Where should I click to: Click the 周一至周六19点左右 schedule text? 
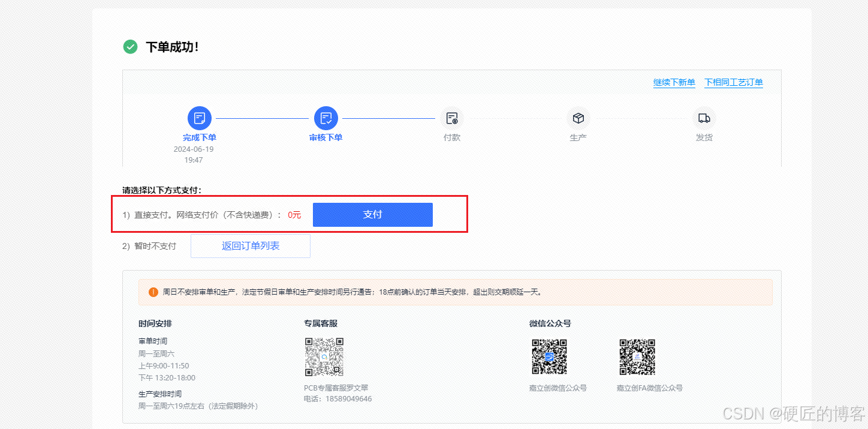198,406
